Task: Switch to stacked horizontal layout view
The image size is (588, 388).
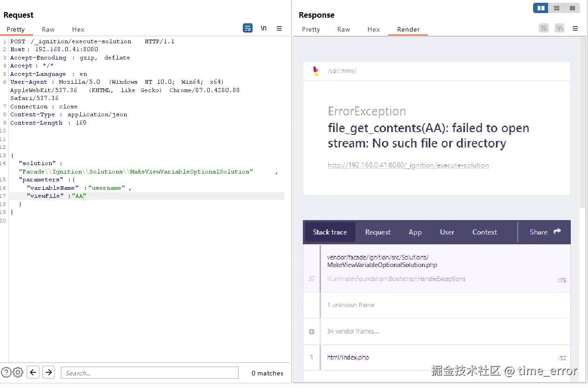Action: coord(556,8)
